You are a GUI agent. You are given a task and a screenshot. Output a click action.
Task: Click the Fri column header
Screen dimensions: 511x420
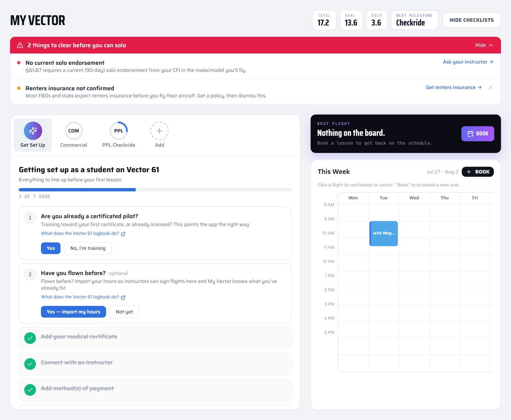(475, 198)
